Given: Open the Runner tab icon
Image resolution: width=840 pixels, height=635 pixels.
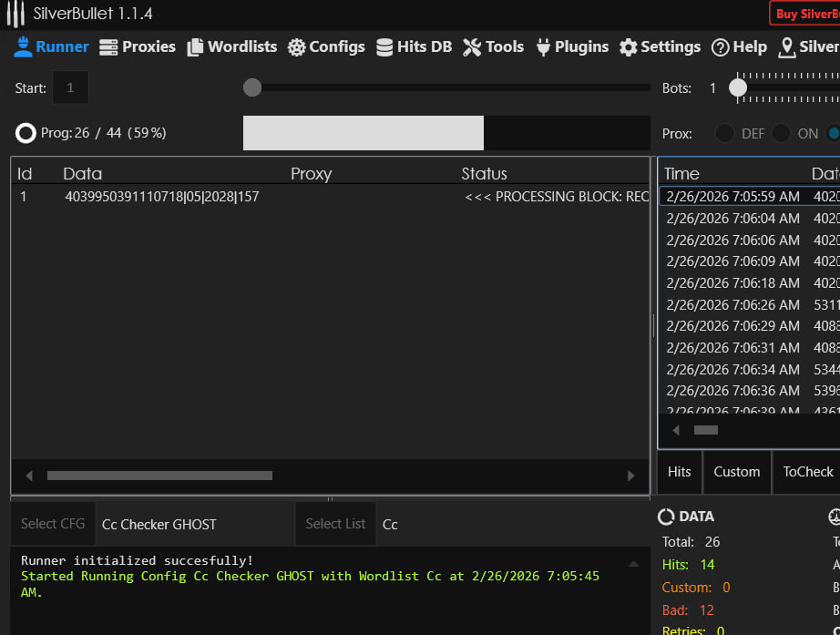Looking at the screenshot, I should pyautogui.click(x=23, y=46).
